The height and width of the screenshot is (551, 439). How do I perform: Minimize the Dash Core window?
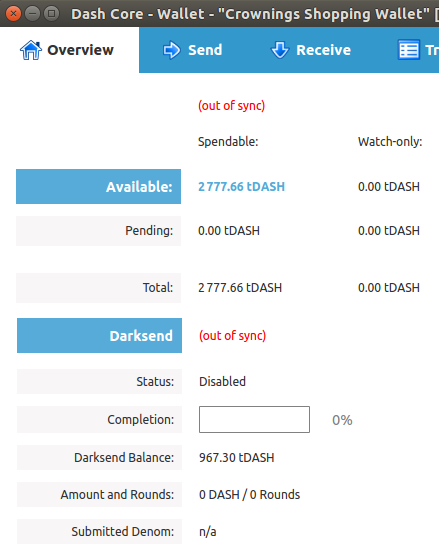click(x=32, y=14)
